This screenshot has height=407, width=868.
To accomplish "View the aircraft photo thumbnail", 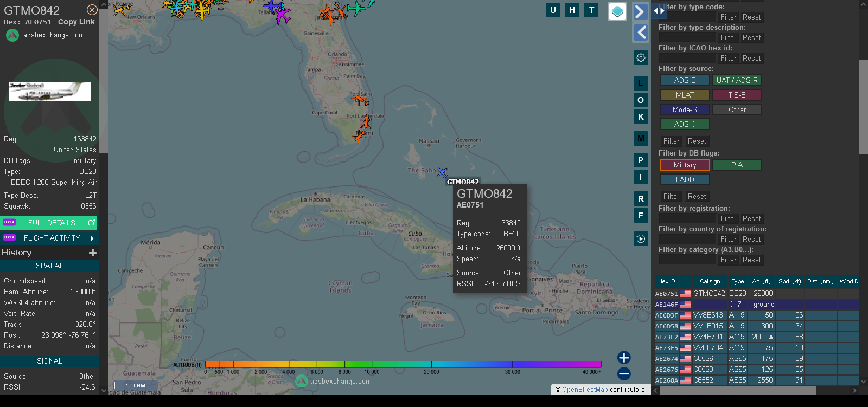I will 50,92.
